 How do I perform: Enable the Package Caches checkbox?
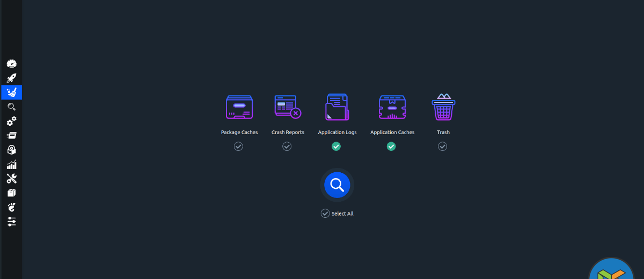click(x=239, y=146)
